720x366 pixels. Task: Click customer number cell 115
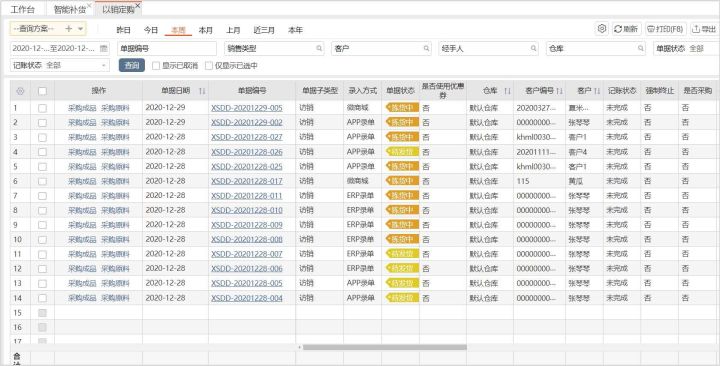tap(523, 181)
